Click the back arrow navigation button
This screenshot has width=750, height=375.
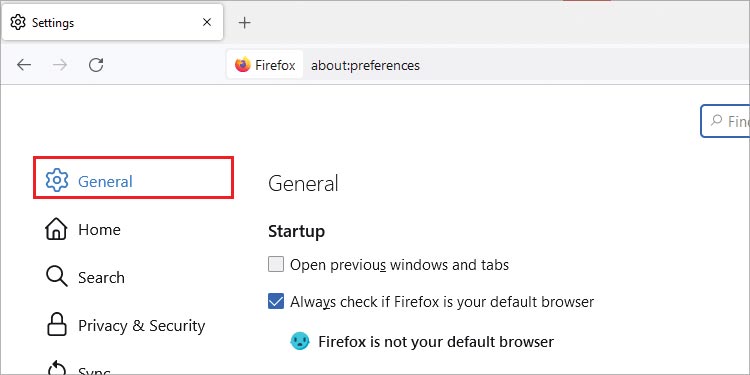24,65
